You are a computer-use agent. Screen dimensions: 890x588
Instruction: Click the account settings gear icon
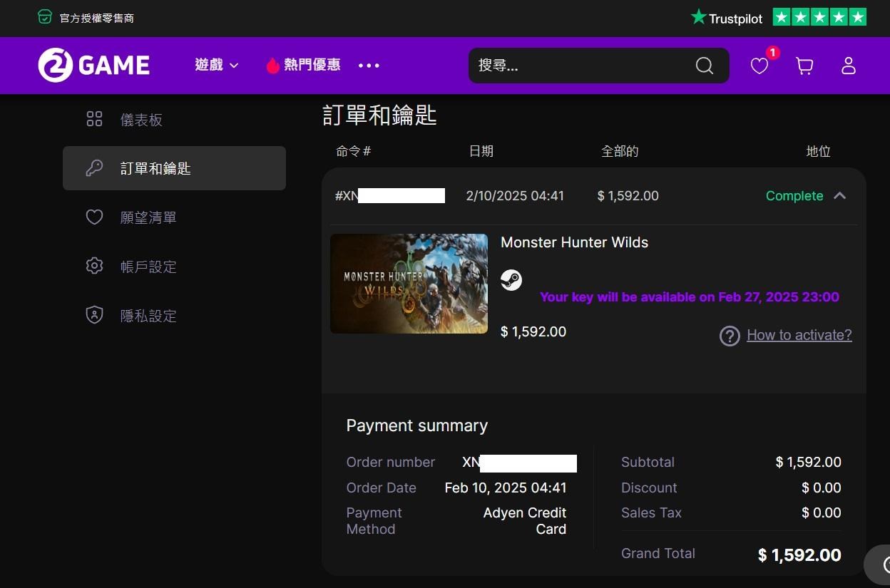click(x=94, y=267)
